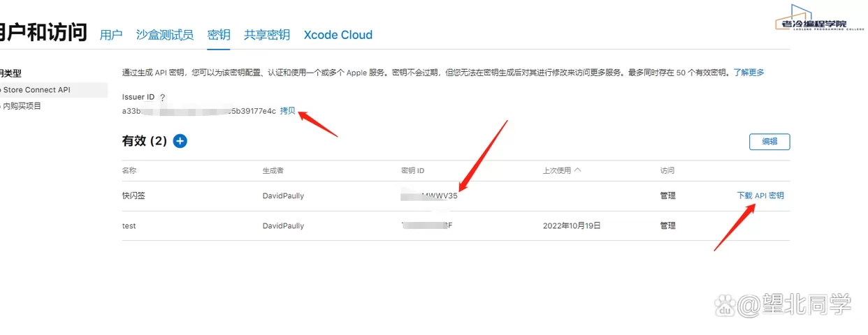868x335 pixels.
Task: Sort the 上次使用 column header
Action: (562, 170)
